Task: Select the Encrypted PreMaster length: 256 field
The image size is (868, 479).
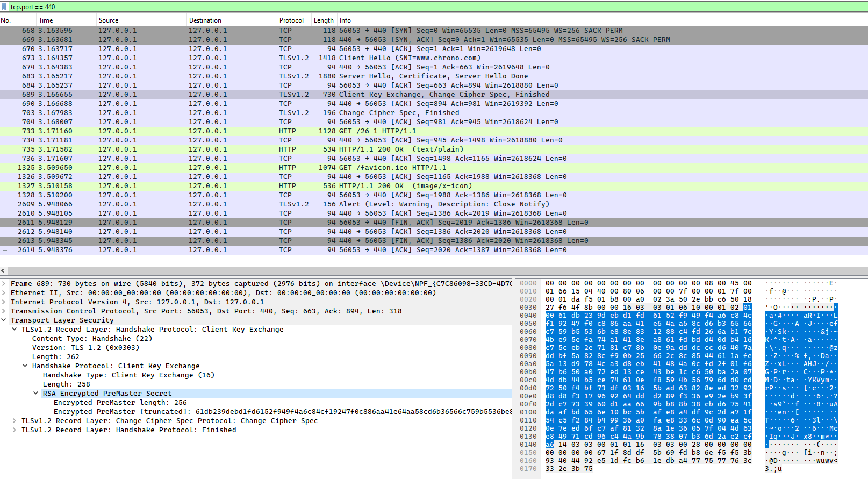Action: pyautogui.click(x=120, y=403)
